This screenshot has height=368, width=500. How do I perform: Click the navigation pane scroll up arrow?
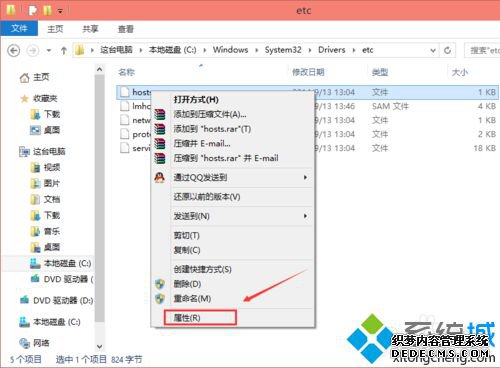pos(99,70)
